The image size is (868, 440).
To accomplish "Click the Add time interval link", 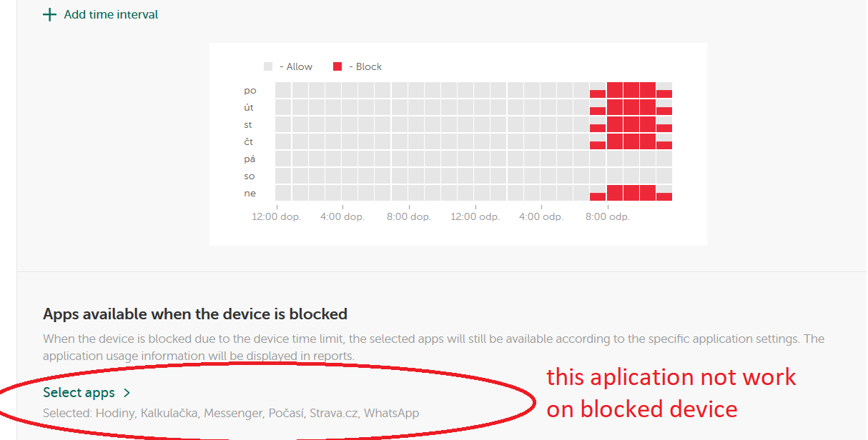I will pos(111,14).
